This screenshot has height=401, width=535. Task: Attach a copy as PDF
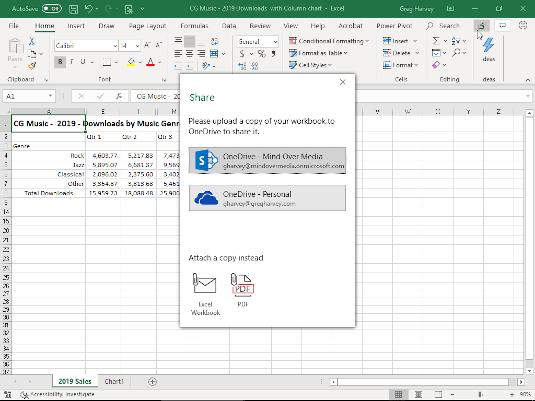(x=242, y=290)
